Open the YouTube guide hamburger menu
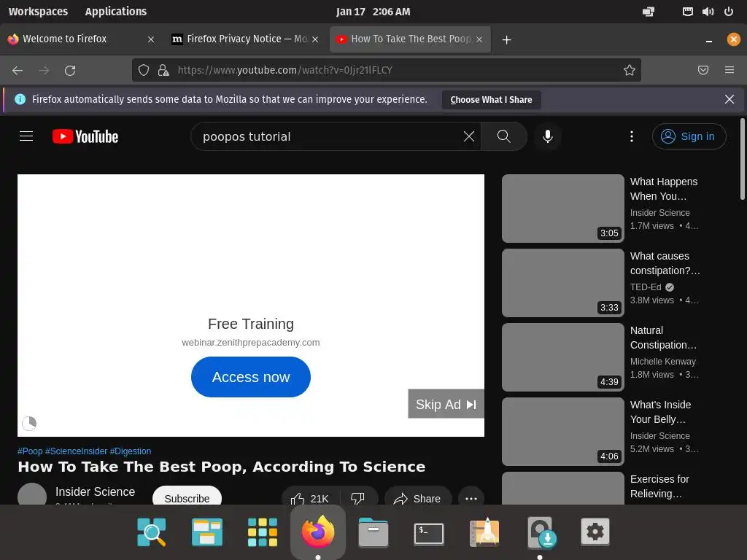The height and width of the screenshot is (560, 747). pyautogui.click(x=26, y=136)
